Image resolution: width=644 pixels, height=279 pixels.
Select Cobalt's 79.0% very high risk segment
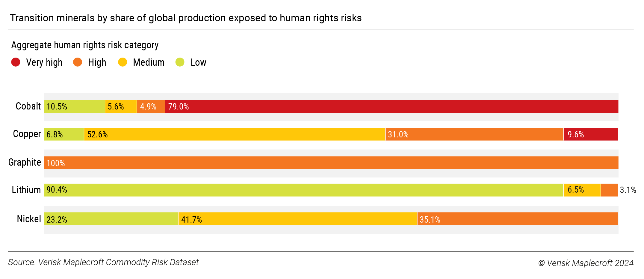(391, 106)
